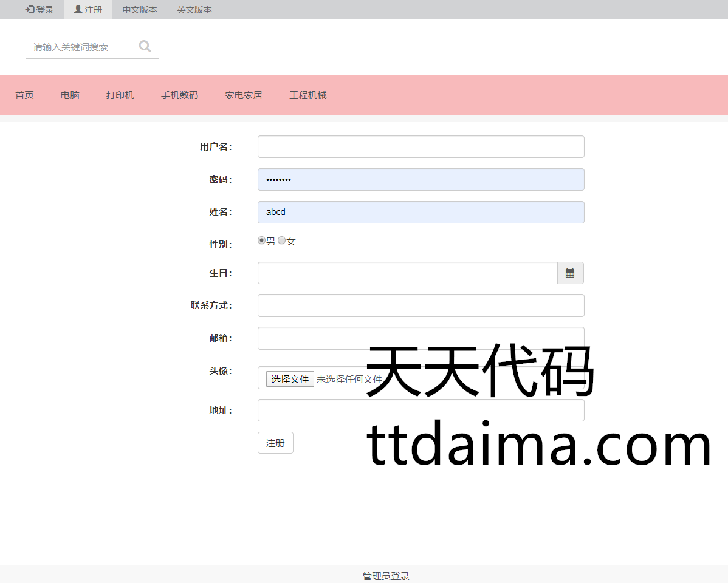Go to 首页 in navigation bar

24,95
